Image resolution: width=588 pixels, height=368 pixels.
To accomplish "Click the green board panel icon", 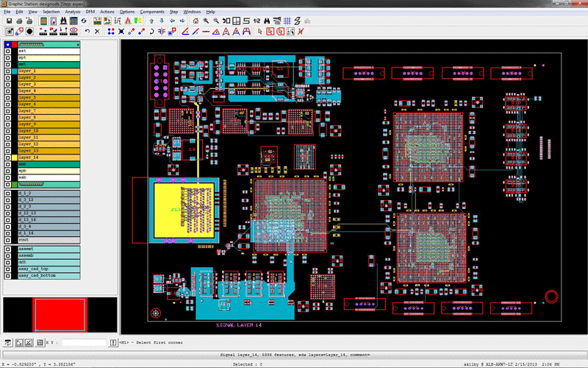I will point(43,21).
